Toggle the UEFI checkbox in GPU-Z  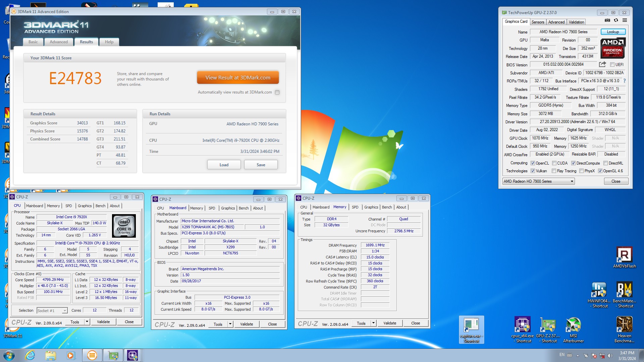[612, 65]
